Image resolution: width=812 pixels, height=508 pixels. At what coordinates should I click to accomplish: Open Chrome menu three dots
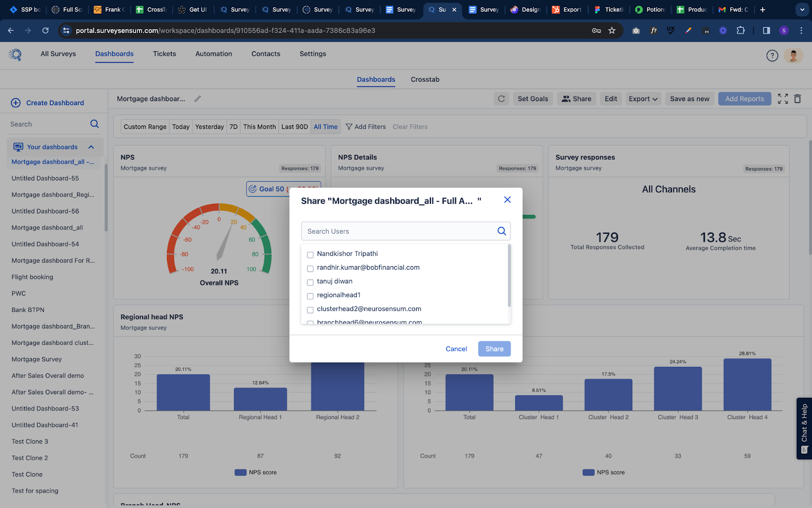tap(801, 30)
